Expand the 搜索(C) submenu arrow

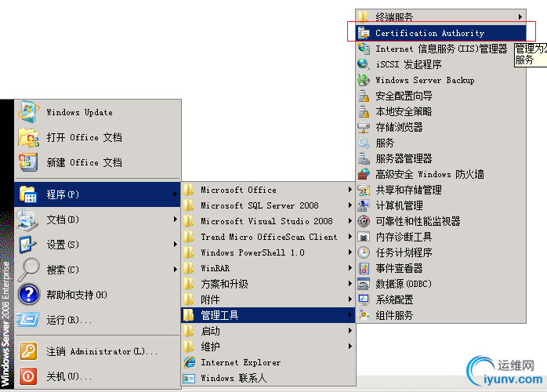[175, 270]
